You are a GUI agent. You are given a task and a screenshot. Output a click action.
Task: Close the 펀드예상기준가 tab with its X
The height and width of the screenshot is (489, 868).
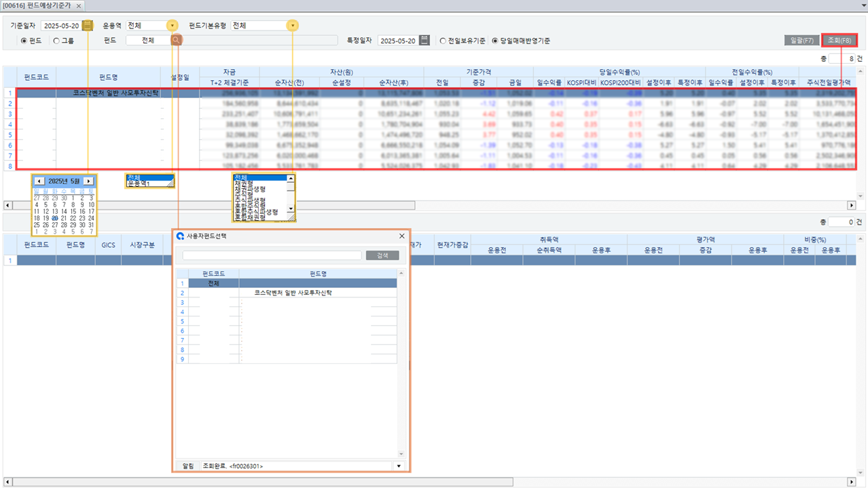pos(79,5)
